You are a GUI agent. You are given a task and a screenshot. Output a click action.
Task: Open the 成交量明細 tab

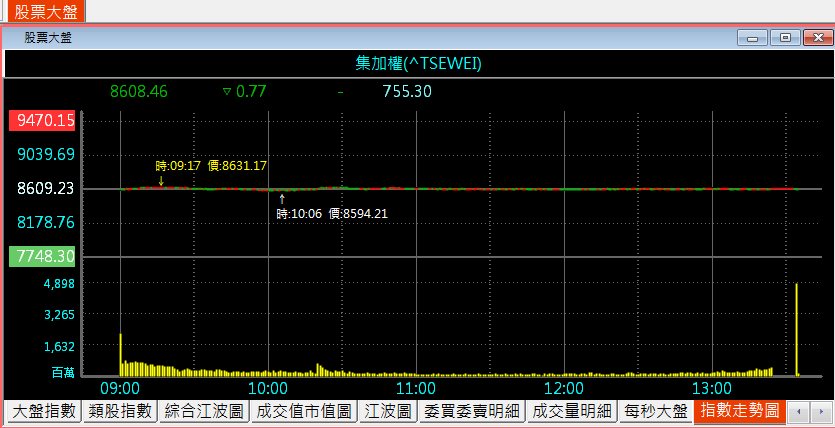tap(569, 411)
